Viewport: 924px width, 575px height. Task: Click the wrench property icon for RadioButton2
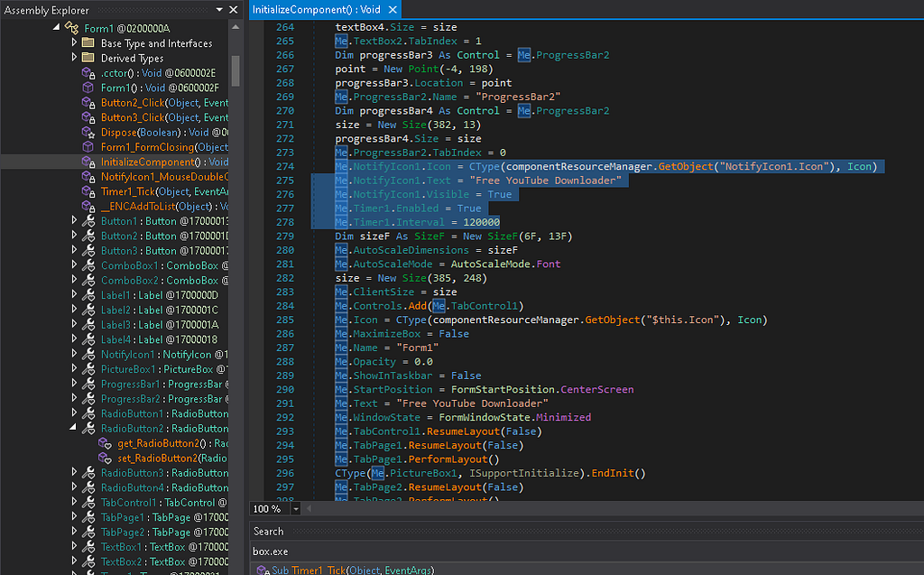(x=88, y=428)
